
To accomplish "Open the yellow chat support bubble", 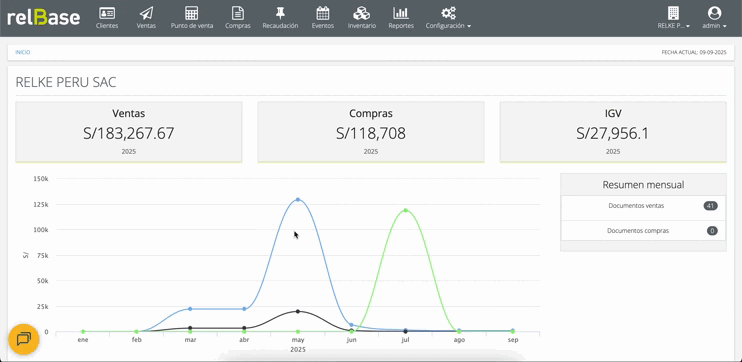I will (x=24, y=339).
